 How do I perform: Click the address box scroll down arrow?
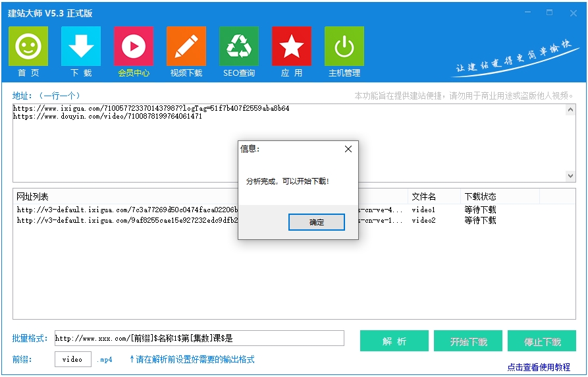570,176
